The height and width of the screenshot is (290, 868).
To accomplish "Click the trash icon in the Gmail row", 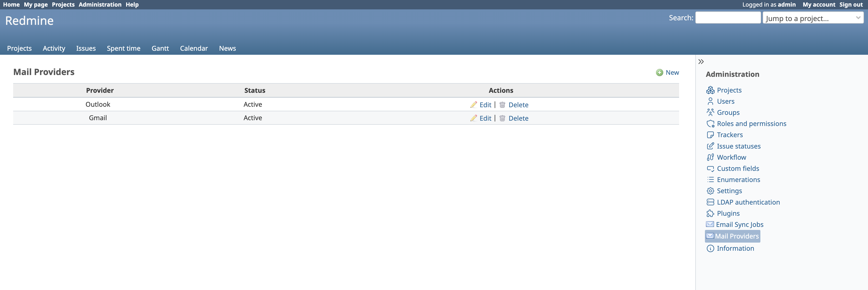I will [502, 118].
